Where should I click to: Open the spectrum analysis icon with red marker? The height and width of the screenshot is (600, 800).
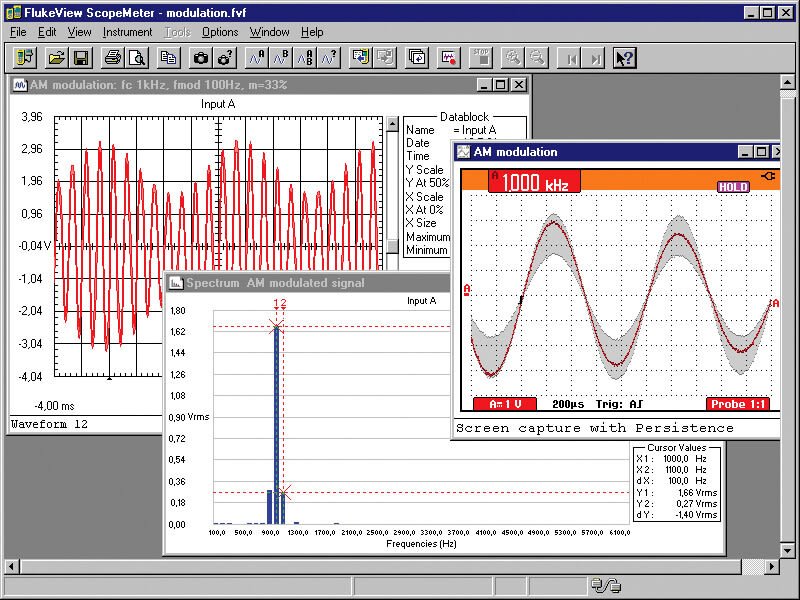pos(450,57)
